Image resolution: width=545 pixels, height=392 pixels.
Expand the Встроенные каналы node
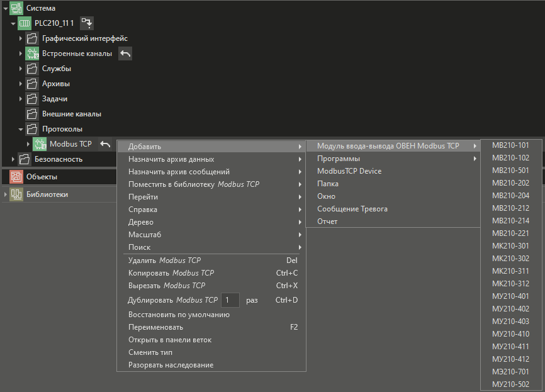pyautogui.click(x=21, y=53)
